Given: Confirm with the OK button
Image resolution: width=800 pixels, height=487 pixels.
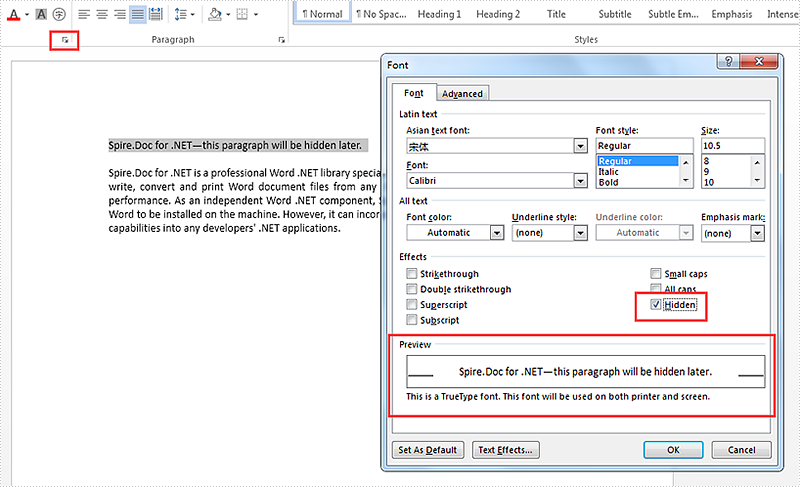Looking at the screenshot, I should (x=673, y=450).
